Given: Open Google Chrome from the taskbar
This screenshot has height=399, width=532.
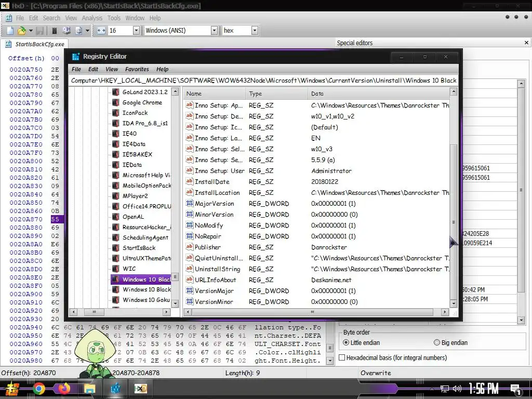Looking at the screenshot, I should coord(38,389).
